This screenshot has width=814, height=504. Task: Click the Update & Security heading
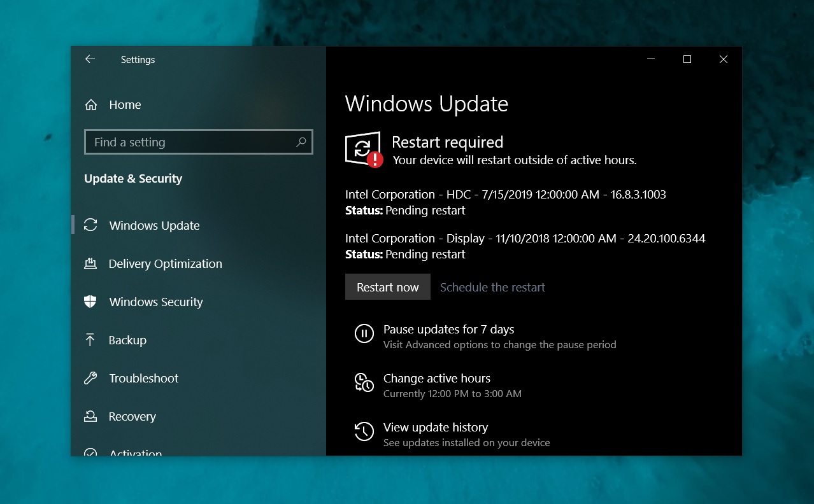pos(133,179)
